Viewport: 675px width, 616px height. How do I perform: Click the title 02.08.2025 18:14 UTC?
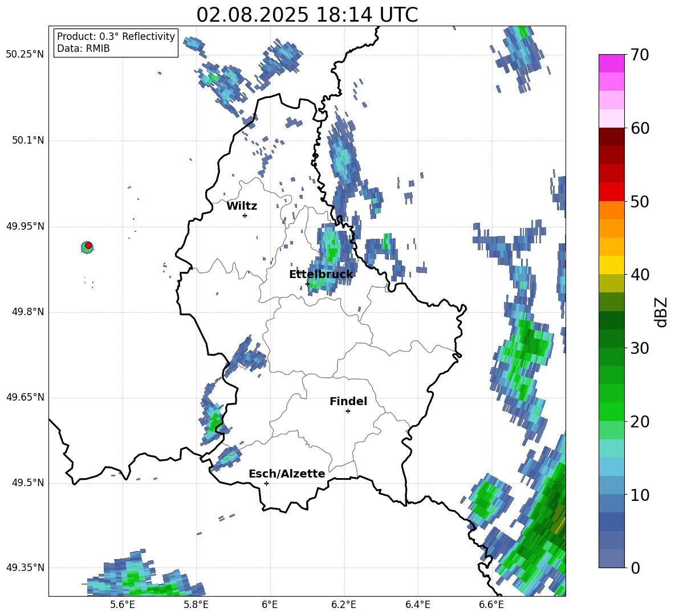pos(307,15)
